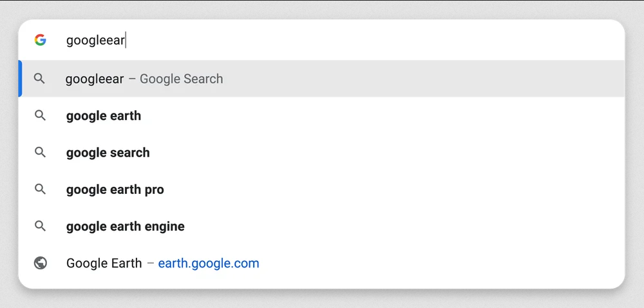Open the earth.google.com link
The height and width of the screenshot is (308, 644).
209,264
